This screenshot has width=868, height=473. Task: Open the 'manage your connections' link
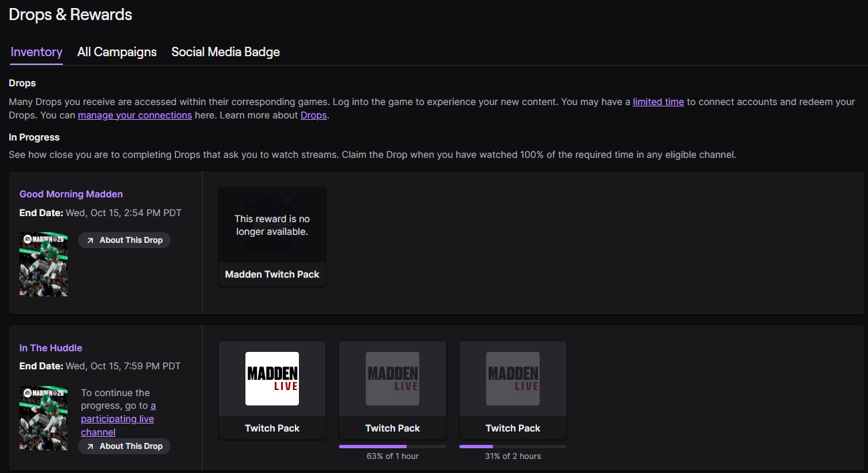click(134, 115)
